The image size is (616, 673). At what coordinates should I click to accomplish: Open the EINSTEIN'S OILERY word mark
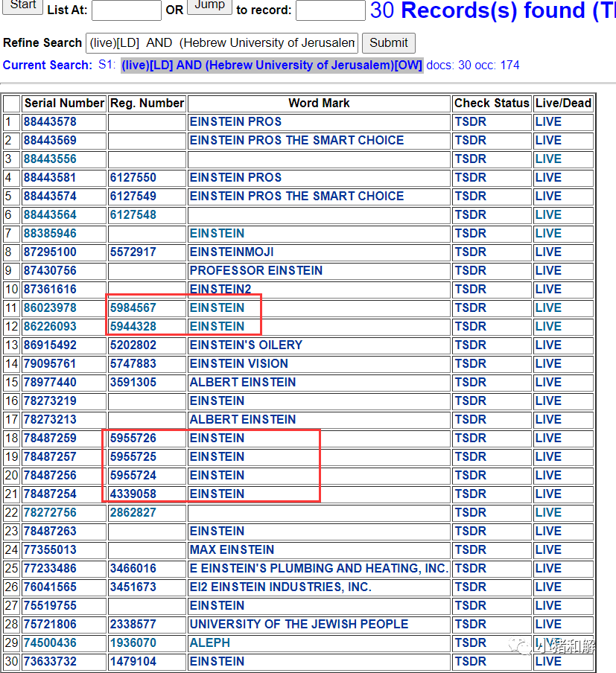coord(246,345)
